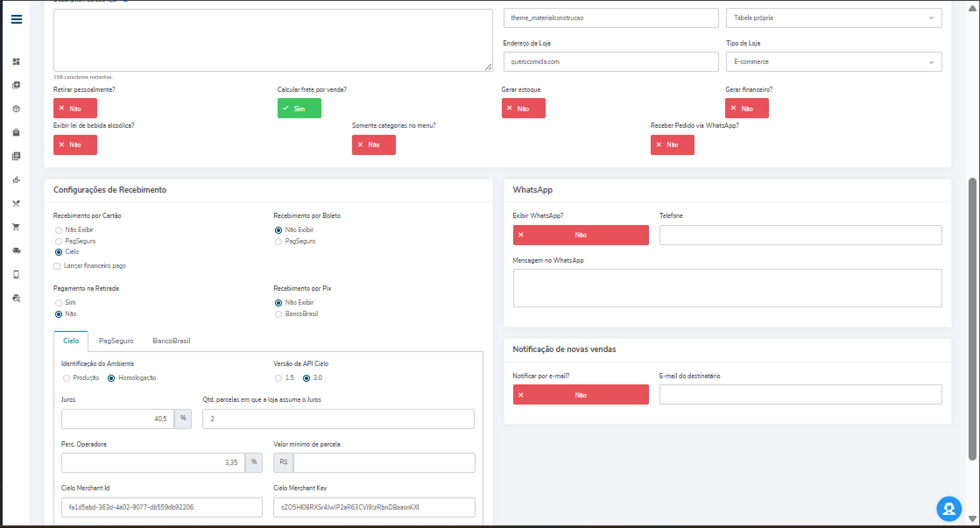Switch to the BancoBrasil tab

click(171, 341)
